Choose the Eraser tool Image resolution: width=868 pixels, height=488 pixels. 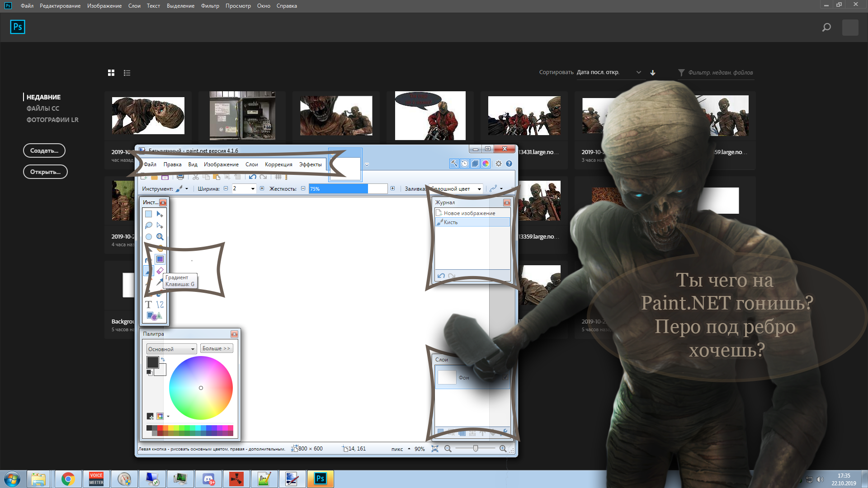(x=160, y=271)
